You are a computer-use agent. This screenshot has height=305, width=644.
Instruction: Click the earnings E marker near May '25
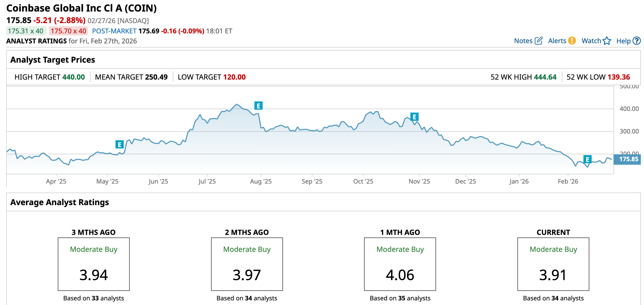(x=119, y=145)
